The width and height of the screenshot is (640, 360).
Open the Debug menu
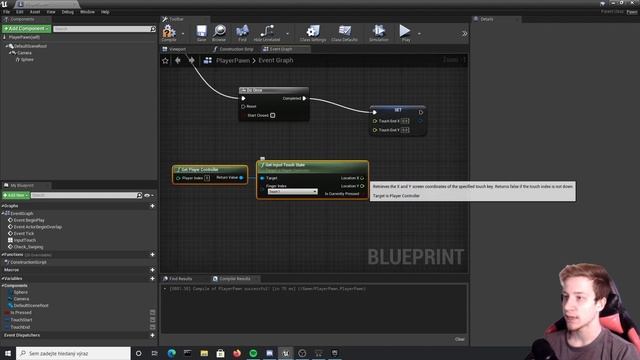(68, 12)
